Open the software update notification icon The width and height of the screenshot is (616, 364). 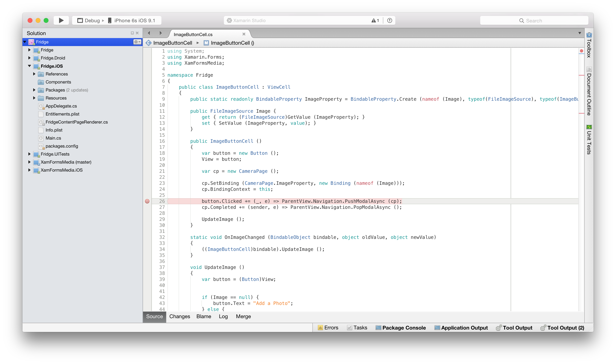point(390,20)
